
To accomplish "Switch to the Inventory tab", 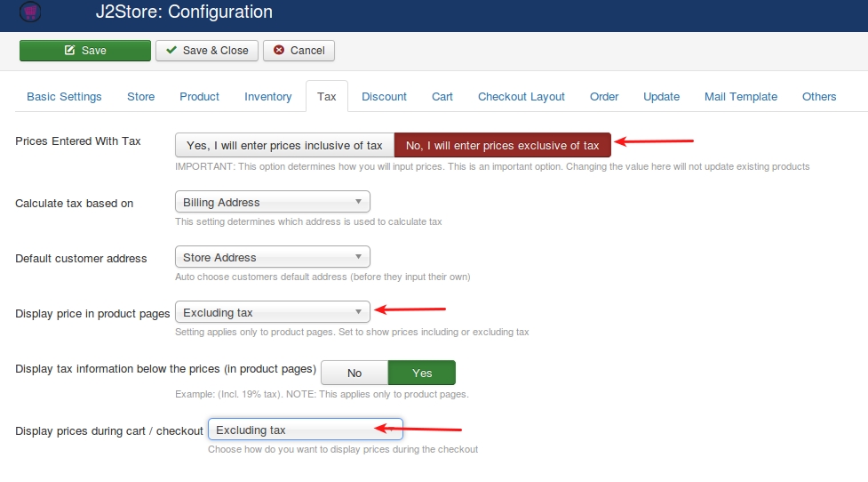I will point(268,96).
